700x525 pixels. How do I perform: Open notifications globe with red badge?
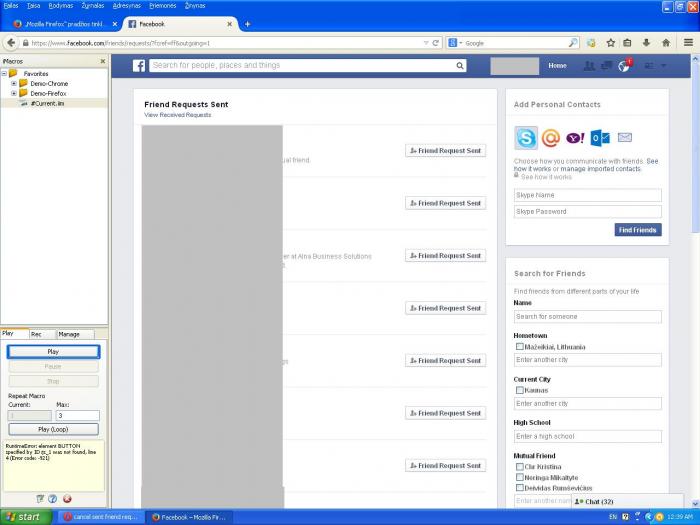(624, 65)
